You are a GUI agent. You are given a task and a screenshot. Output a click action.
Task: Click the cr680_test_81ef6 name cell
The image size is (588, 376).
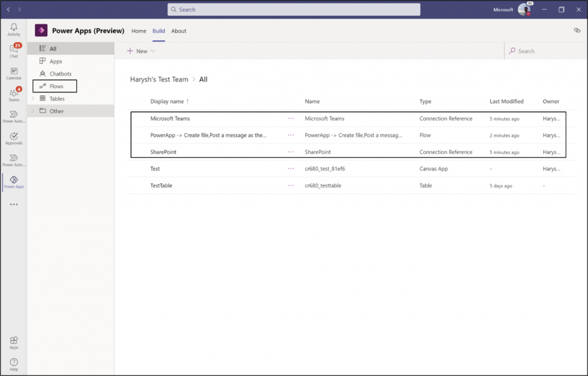click(x=325, y=169)
